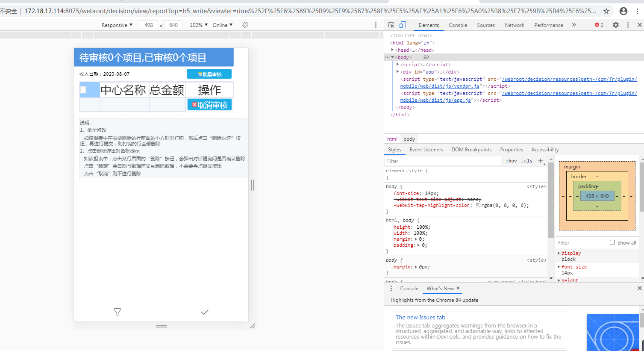
Task: Tick the table header checkbox
Action: click(83, 90)
